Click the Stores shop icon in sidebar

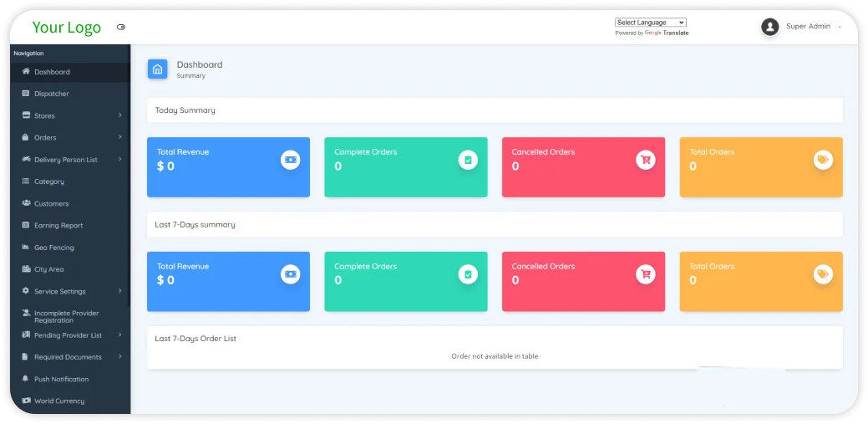[x=25, y=115]
